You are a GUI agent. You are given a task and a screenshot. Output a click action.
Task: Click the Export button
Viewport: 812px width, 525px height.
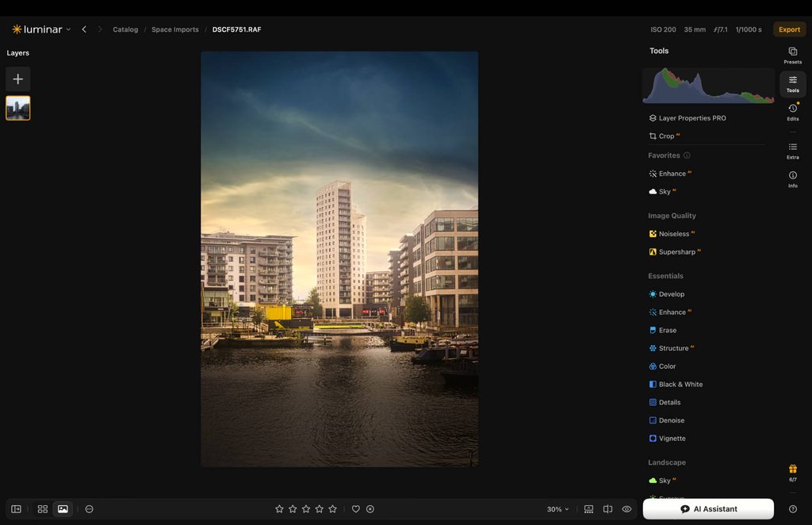click(789, 29)
